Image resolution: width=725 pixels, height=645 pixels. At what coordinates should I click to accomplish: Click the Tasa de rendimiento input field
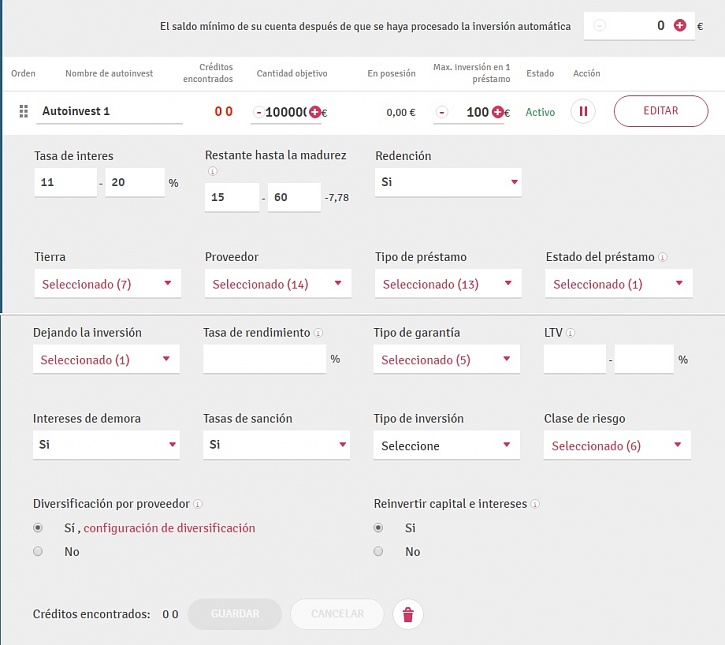coord(264,359)
